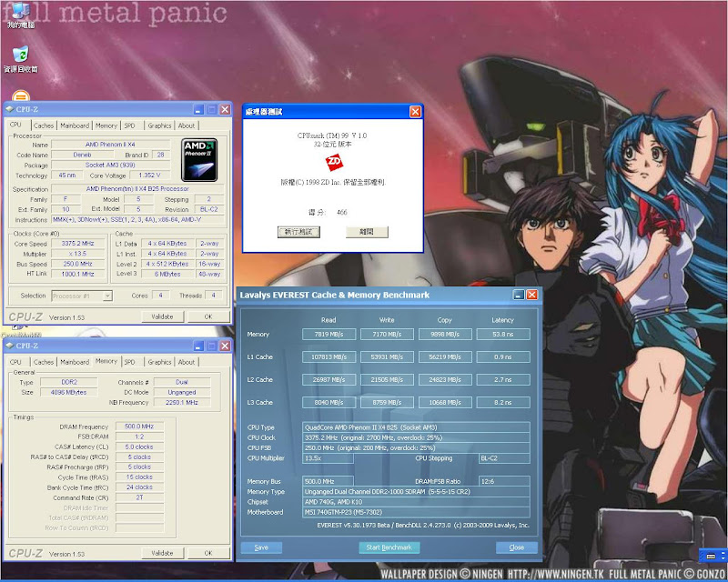728x582 pixels.
Task: Save the EVEREST benchmark results
Action: 261,547
